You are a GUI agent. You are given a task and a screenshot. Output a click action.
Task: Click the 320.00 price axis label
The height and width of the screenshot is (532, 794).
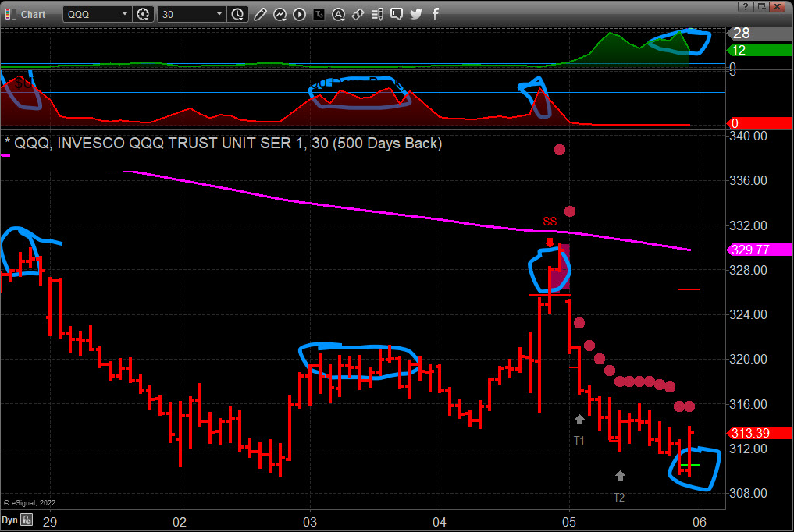click(748, 359)
